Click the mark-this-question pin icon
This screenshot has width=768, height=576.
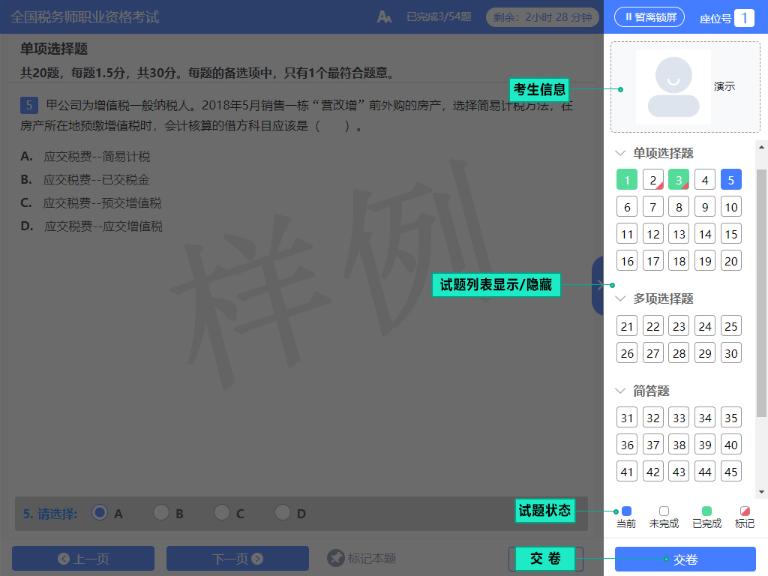(336, 558)
